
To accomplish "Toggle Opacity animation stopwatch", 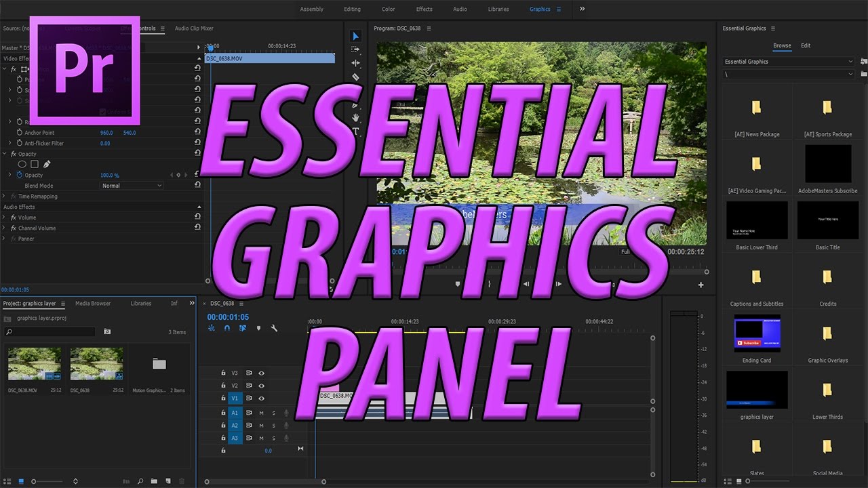I will click(19, 175).
